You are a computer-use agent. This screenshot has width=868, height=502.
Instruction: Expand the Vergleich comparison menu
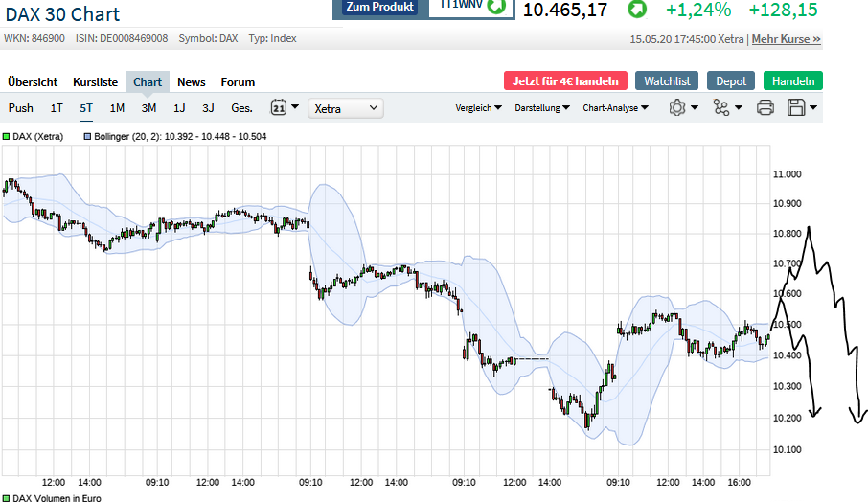(x=478, y=108)
